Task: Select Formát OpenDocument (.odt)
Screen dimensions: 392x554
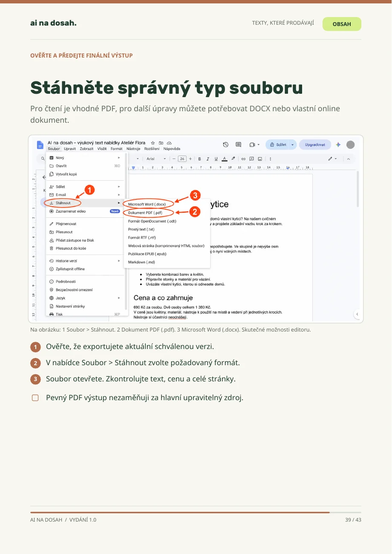Action: point(152,221)
